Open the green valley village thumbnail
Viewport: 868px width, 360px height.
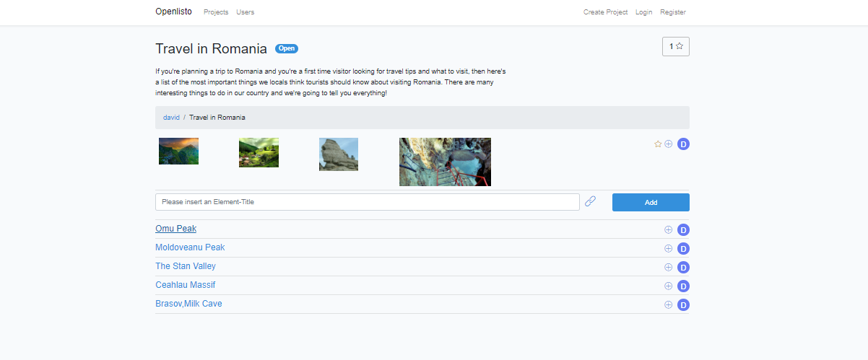(x=259, y=152)
